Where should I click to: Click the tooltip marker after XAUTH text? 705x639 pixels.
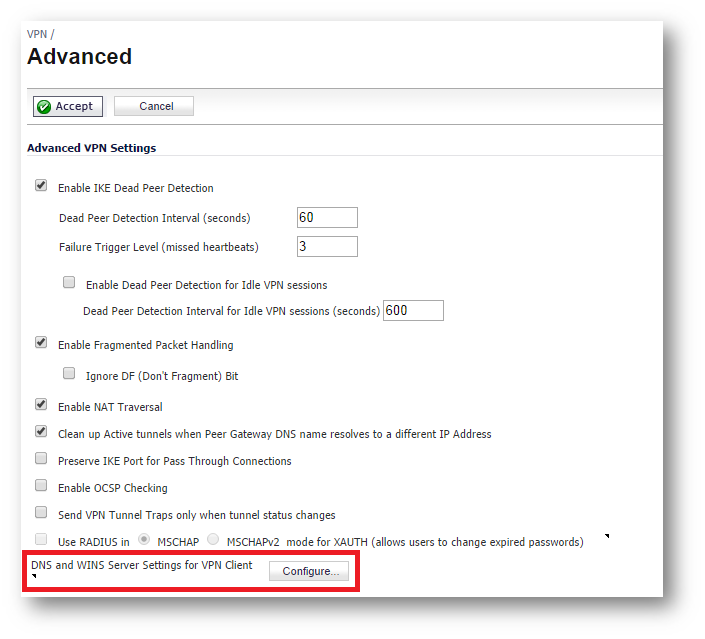tap(606, 537)
